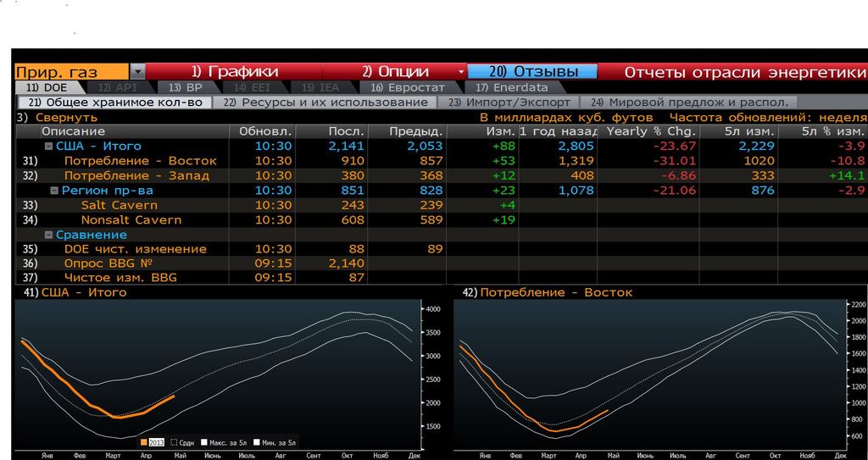Select the 12) API tab
The width and height of the screenshot is (868, 460).
(117, 87)
